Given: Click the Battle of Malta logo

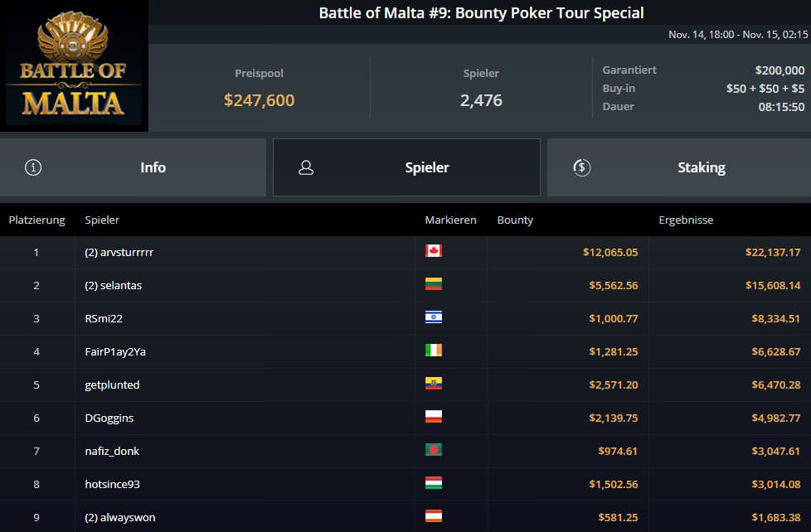Looking at the screenshot, I should pos(74,66).
